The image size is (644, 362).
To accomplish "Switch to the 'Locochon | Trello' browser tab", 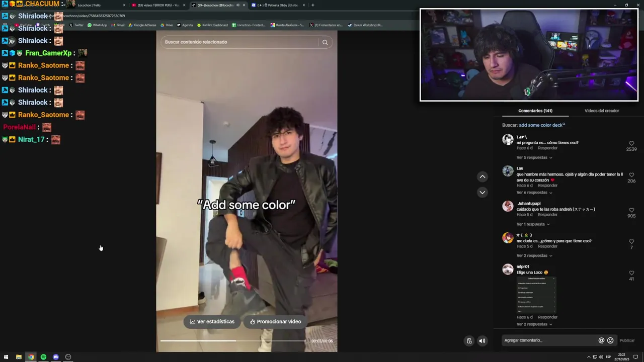I will (97, 5).
